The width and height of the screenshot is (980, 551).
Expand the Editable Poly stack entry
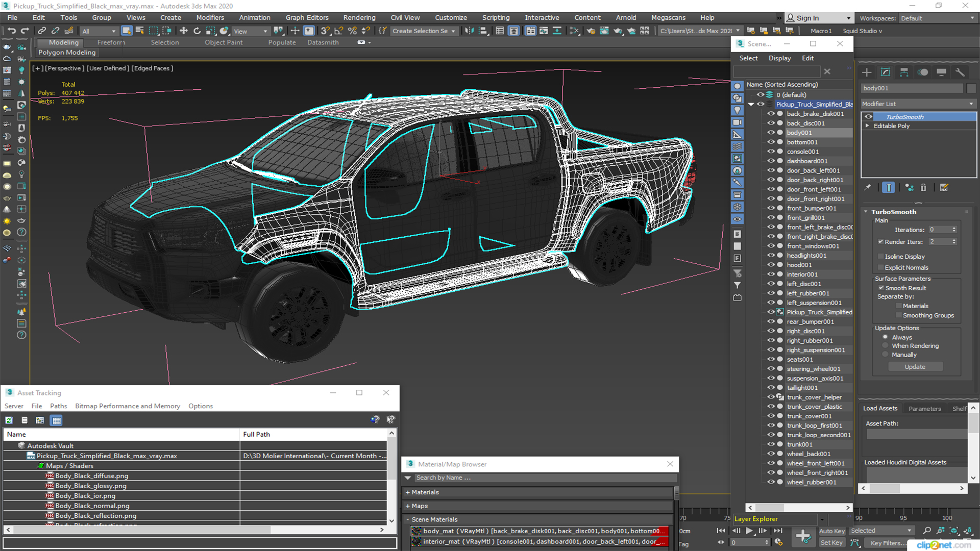(867, 126)
